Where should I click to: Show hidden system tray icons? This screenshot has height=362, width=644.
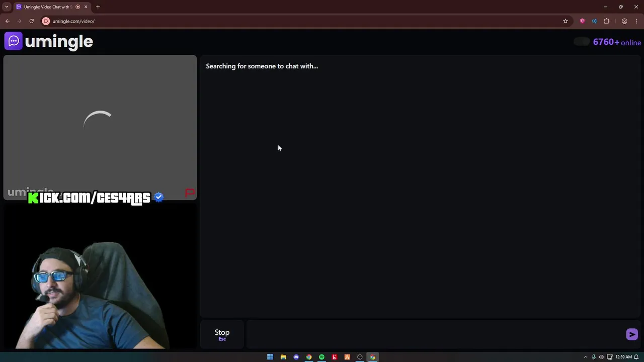click(585, 357)
